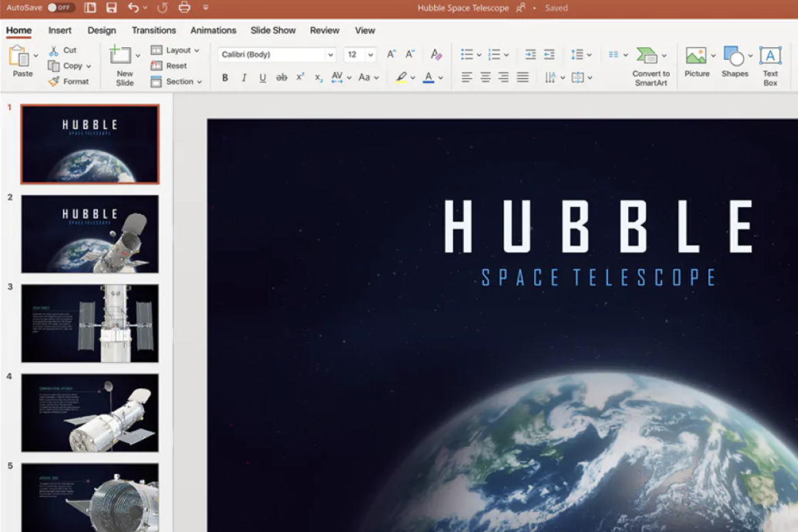Toggle Strikethrough formatting

282,78
